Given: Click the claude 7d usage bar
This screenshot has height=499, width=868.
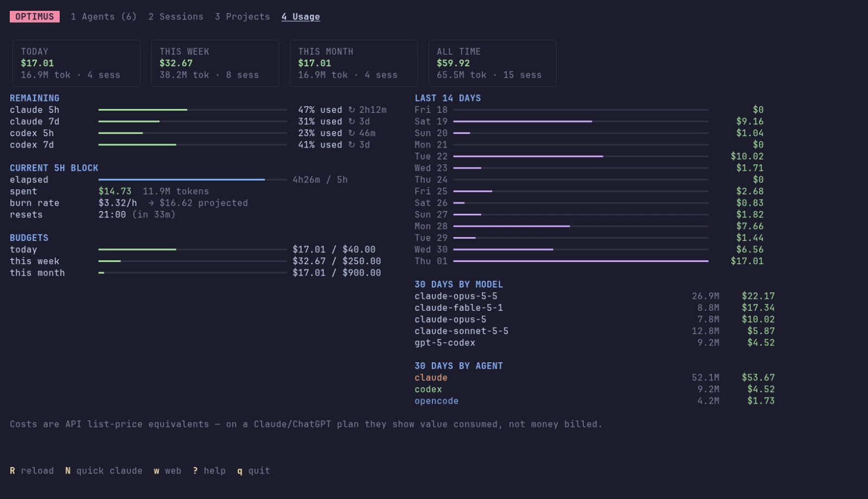Looking at the screenshot, I should (x=193, y=121).
